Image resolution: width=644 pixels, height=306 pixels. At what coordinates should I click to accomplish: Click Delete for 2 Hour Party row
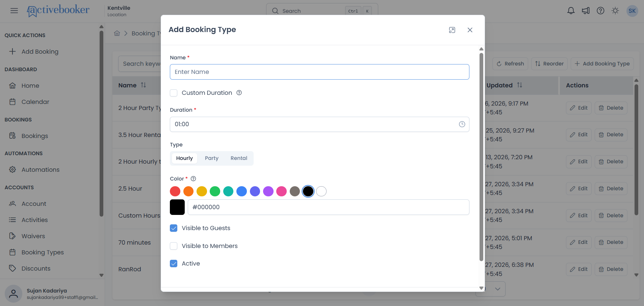pyautogui.click(x=611, y=108)
